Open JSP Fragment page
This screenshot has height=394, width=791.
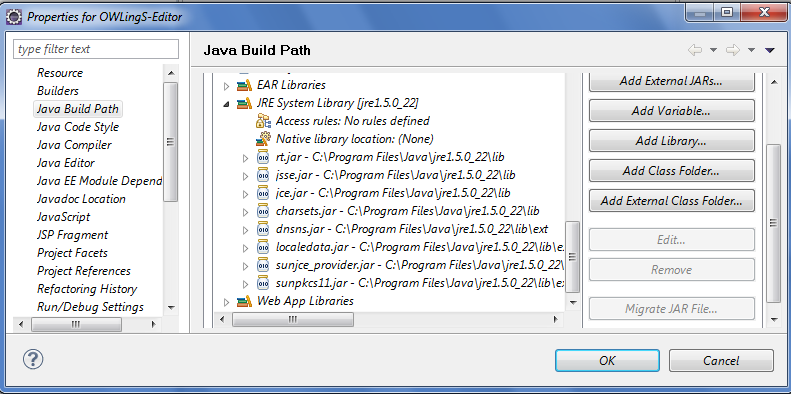click(x=72, y=236)
